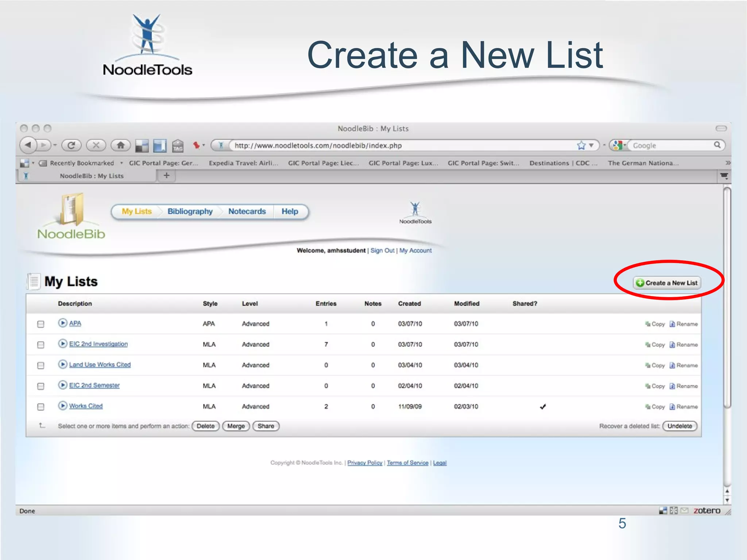Image resolution: width=747 pixels, height=560 pixels.
Task: Copy the EIC 2nd Investigation list
Action: point(655,345)
